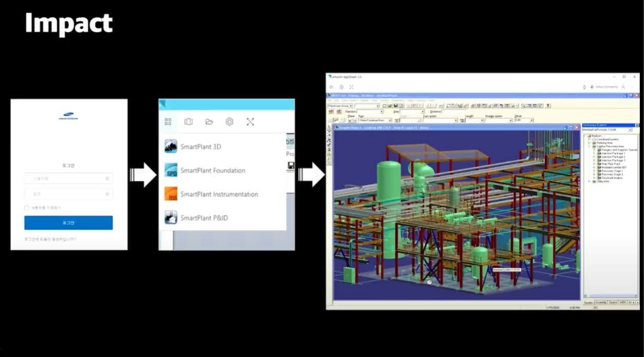Click the switch windows icon
Viewport: 644px width, 357px height.
(188, 122)
